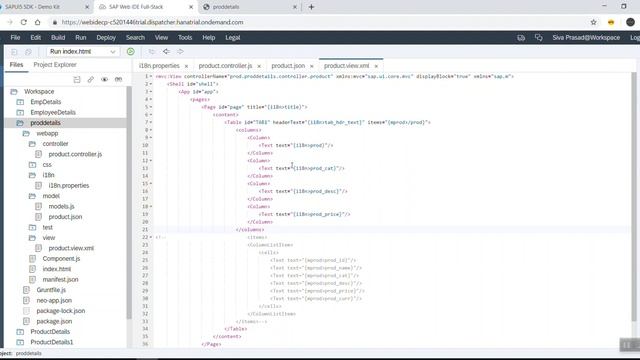The width and height of the screenshot is (640, 360).
Task: Open the Build menu
Action: (58, 38)
